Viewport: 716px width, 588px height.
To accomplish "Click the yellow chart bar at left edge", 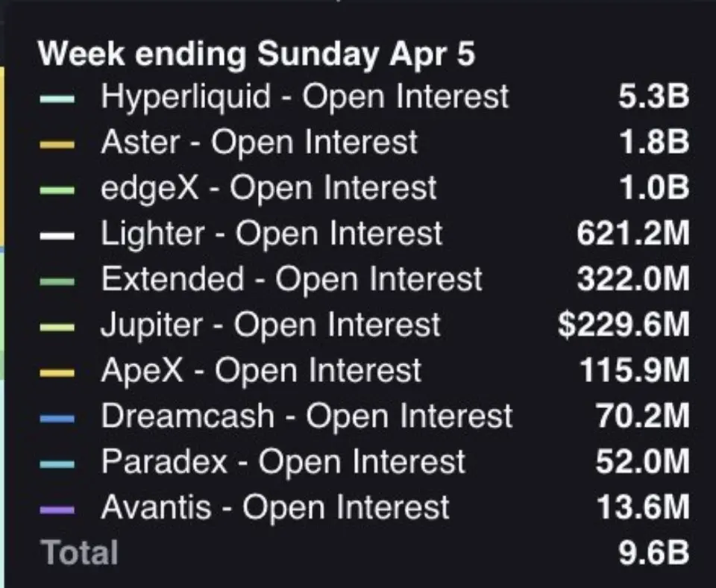I will click(x=2, y=156).
